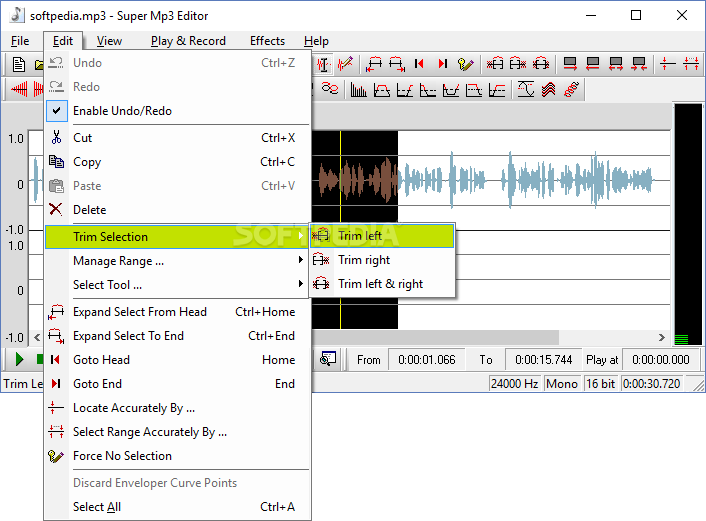Viewport: 706px width, 521px height.
Task: Click the From time field 0:00:01.066
Action: 427,360
